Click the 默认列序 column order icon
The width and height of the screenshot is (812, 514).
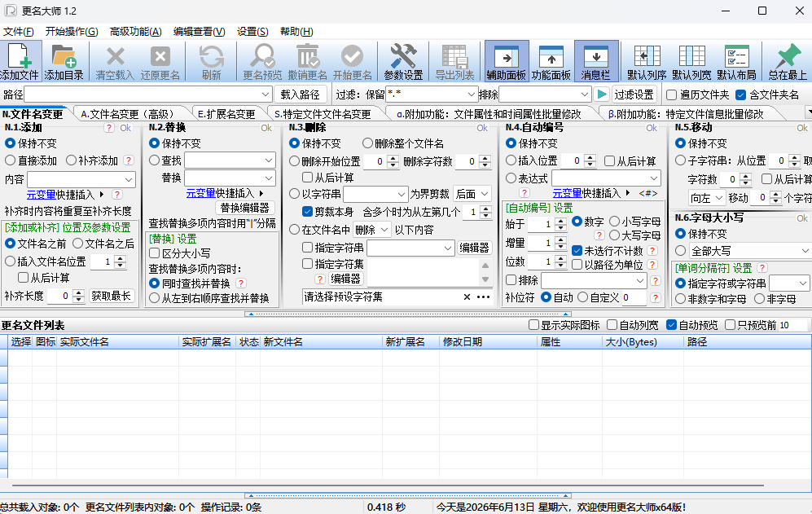[647, 61]
